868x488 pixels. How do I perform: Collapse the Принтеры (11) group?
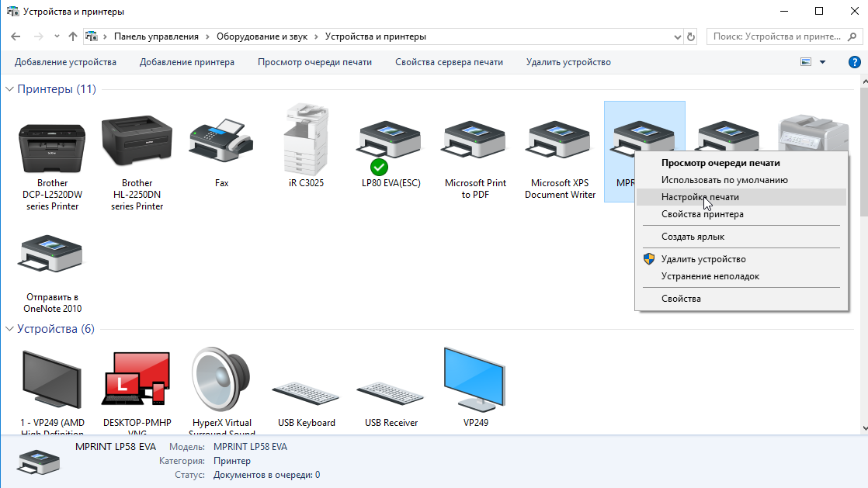9,89
